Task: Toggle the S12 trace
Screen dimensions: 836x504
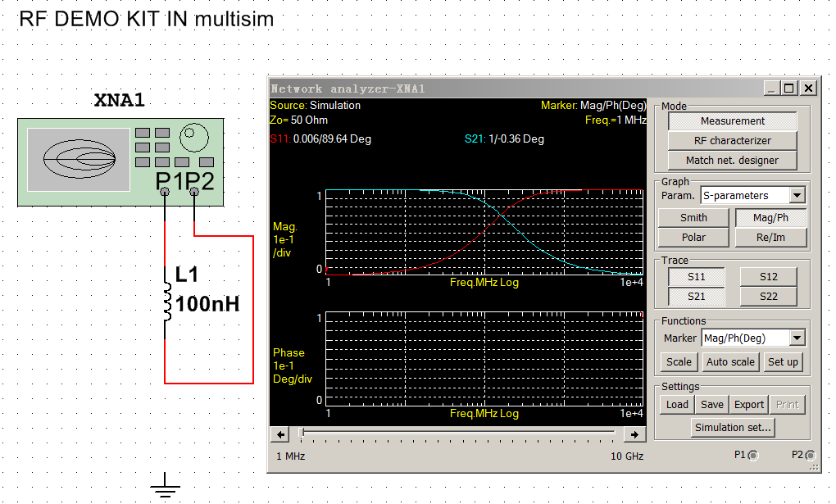Action: 769,277
